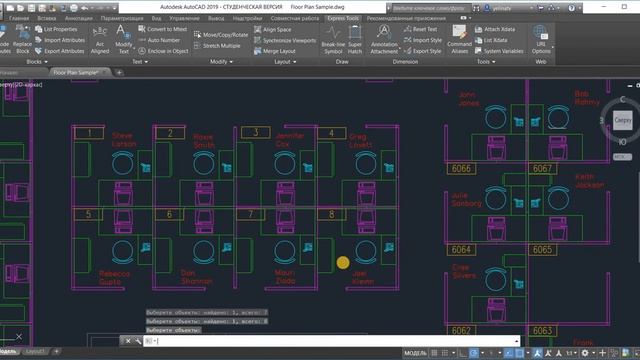This screenshot has height=360, width=640.
Task: Select Annotation Attachment tool
Action: click(384, 40)
